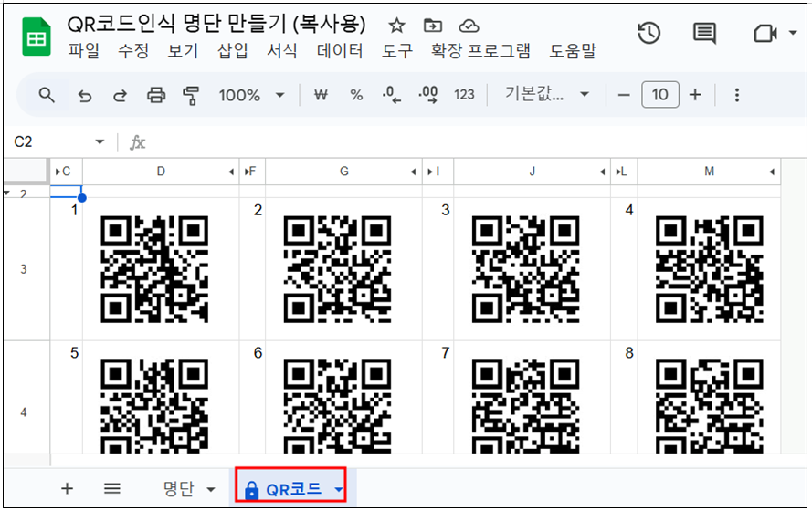Start a video meeting call icon
Screen dimensions: 812x511
765,34
